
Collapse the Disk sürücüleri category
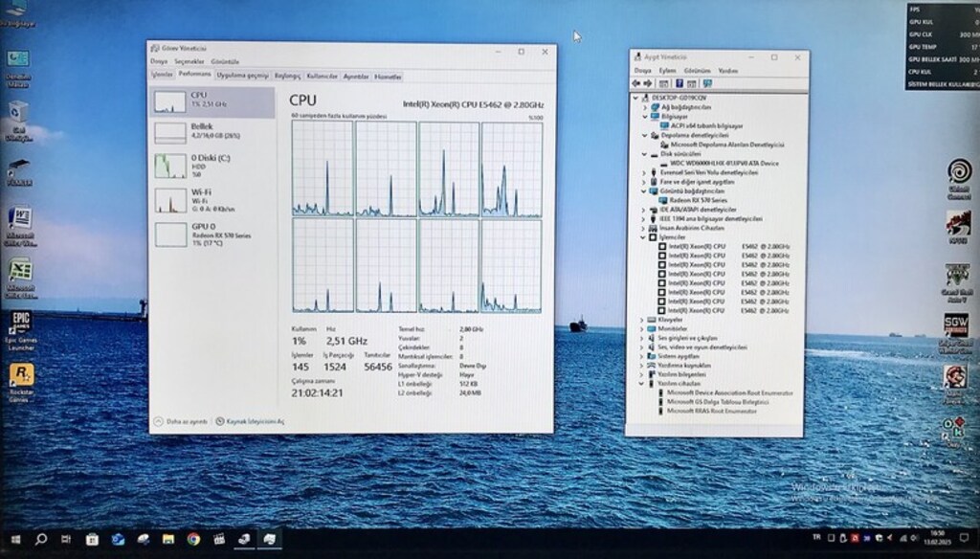click(x=645, y=154)
